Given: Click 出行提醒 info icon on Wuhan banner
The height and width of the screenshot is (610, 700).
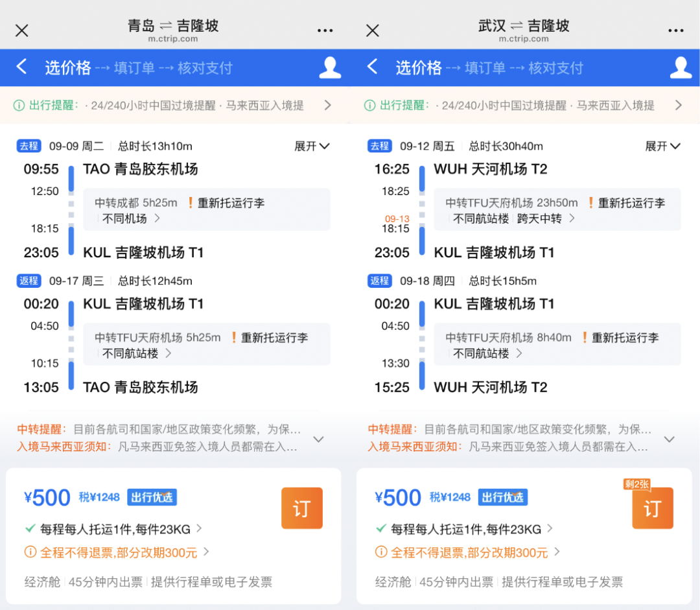Looking at the screenshot, I should pos(367,105).
